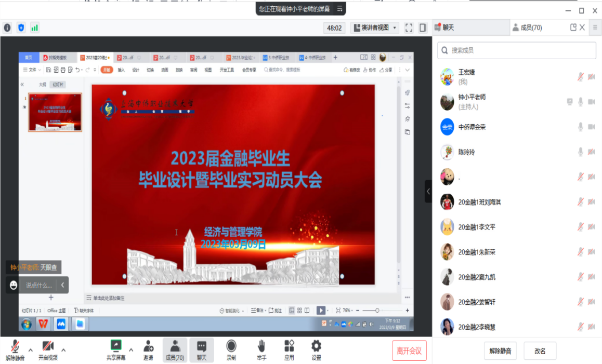Enter full screen mode

pos(409,28)
